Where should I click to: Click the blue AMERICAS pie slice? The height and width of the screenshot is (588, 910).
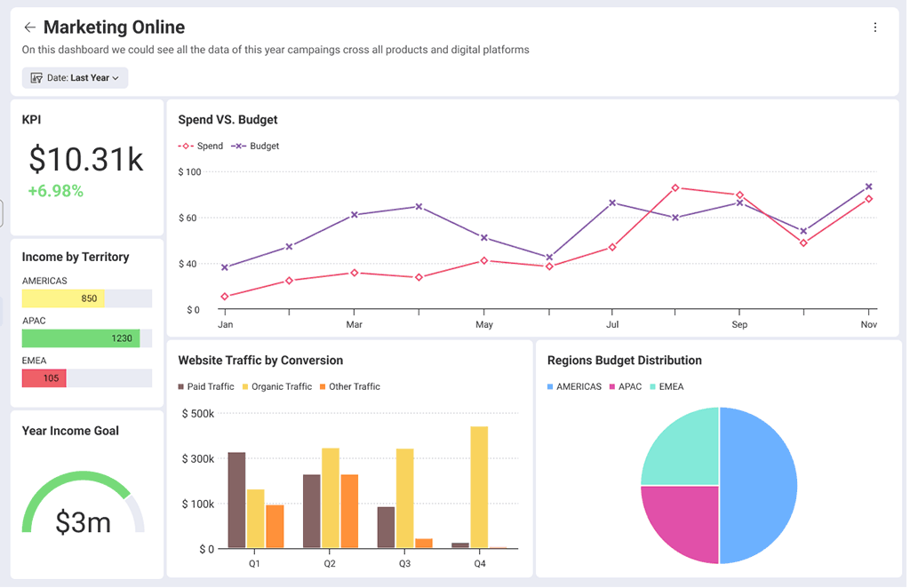[761, 487]
